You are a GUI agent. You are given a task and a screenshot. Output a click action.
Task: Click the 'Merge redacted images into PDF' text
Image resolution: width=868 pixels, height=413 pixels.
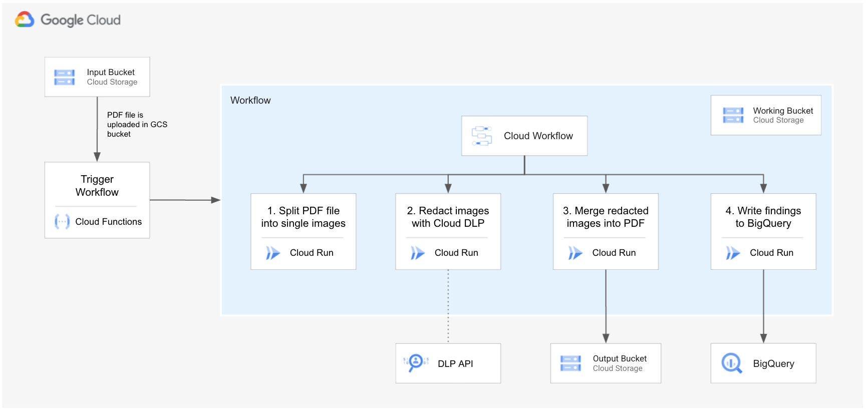tap(606, 217)
